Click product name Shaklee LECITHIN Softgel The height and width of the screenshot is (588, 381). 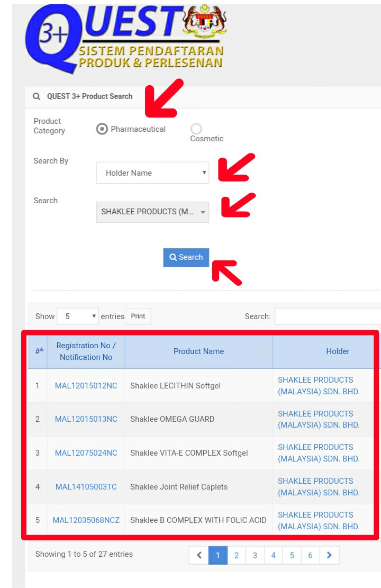point(175,386)
